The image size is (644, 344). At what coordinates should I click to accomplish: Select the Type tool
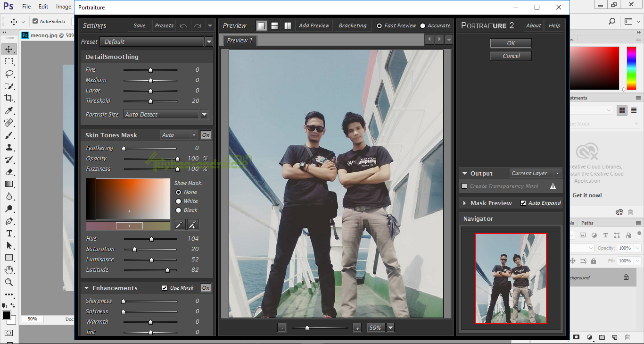tap(9, 233)
